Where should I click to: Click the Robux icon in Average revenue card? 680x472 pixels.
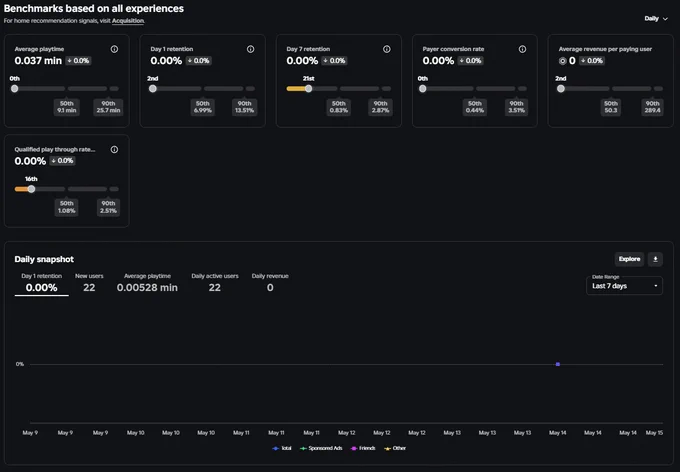pos(562,61)
